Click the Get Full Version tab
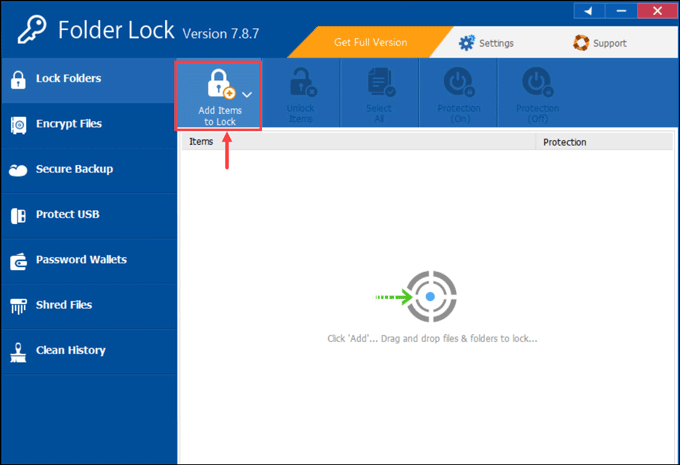Screen dimensions: 680x465 370,42
